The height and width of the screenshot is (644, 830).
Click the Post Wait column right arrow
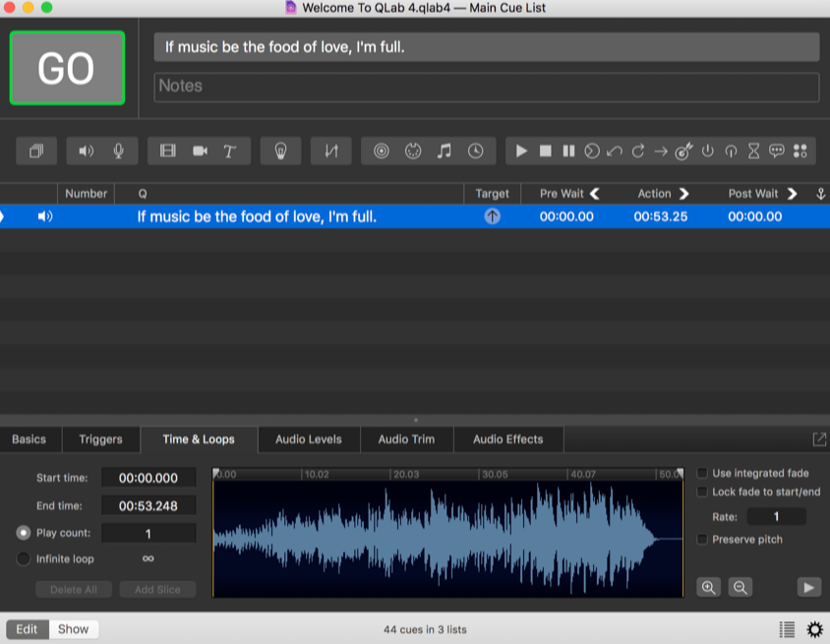coord(792,194)
